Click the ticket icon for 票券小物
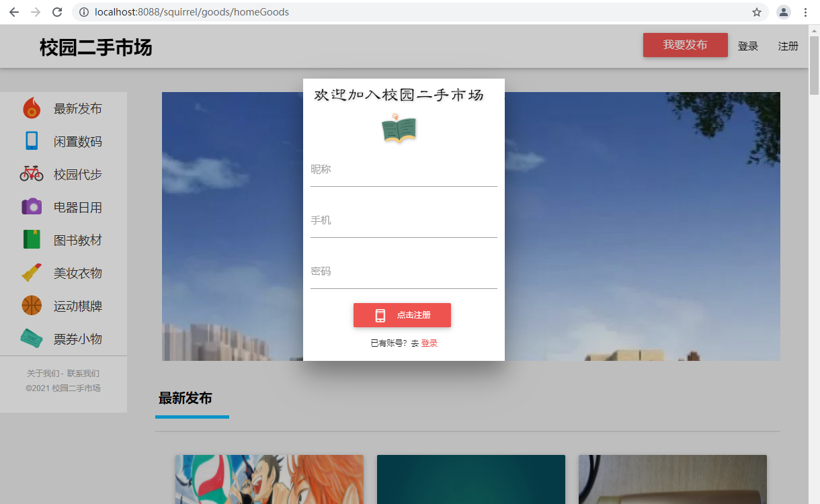Screen dimensions: 820x504 [x=32, y=338]
